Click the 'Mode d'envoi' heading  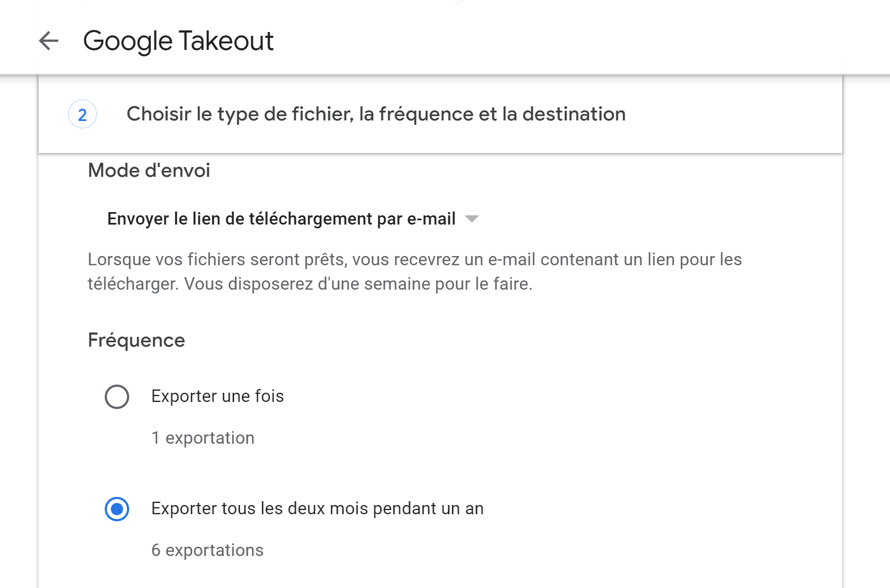149,170
